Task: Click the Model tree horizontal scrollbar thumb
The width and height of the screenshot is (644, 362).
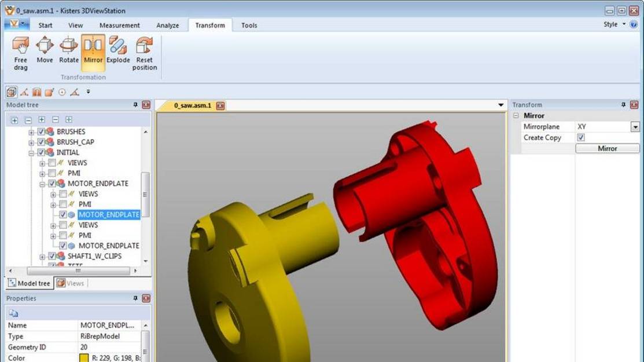Action: [78, 271]
